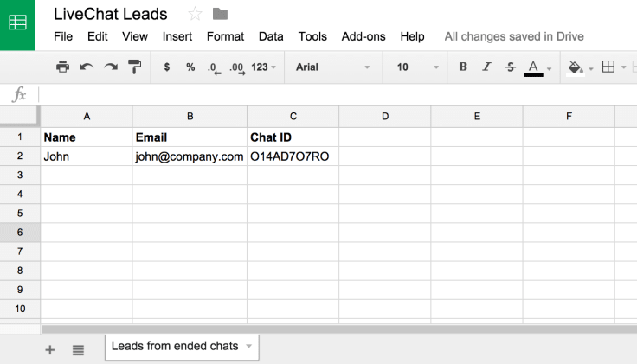Select column A header

tap(87, 117)
